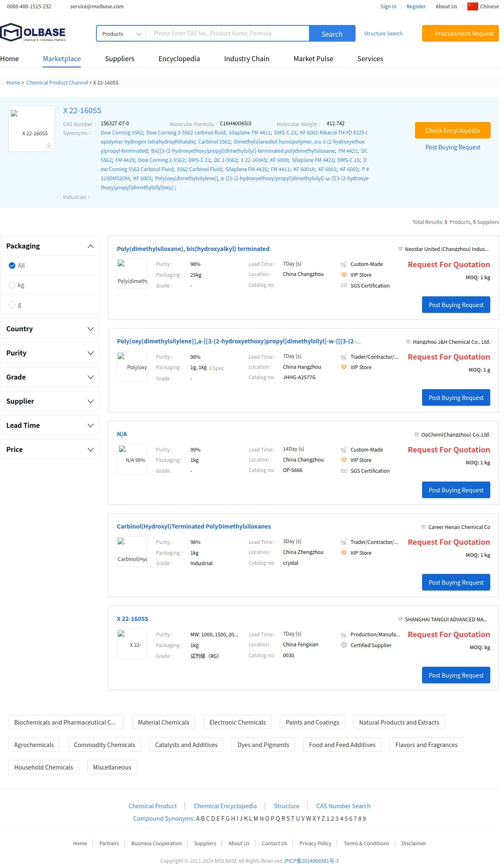504x864 pixels.
Task: Click VIP Store diamond icon in Career Henan listing
Action: [344, 553]
